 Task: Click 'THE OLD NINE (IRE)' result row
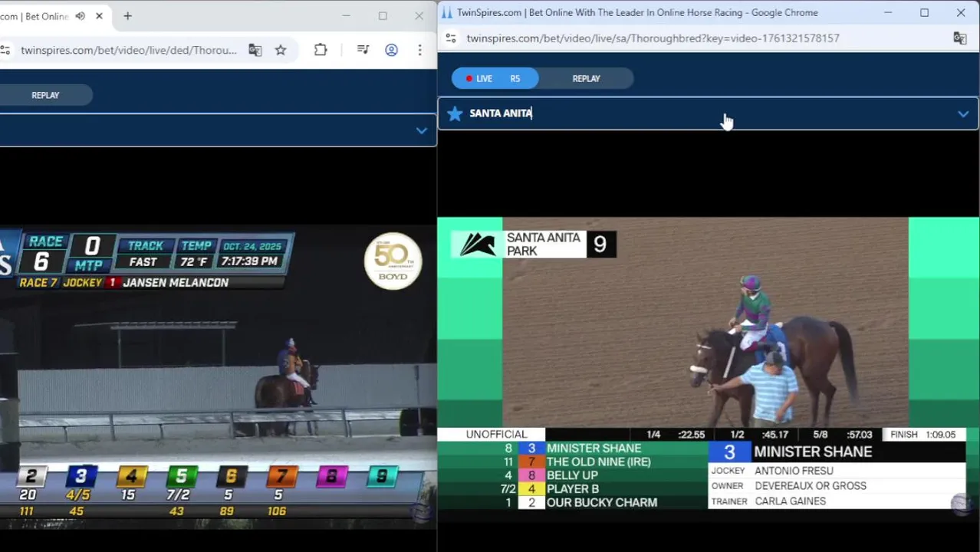coord(598,462)
